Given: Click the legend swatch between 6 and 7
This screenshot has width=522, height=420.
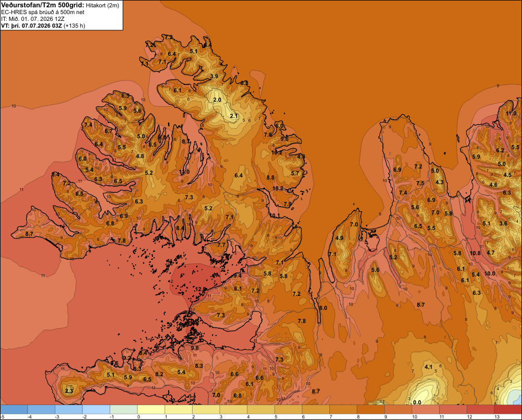Looking at the screenshot, I should point(316,409).
